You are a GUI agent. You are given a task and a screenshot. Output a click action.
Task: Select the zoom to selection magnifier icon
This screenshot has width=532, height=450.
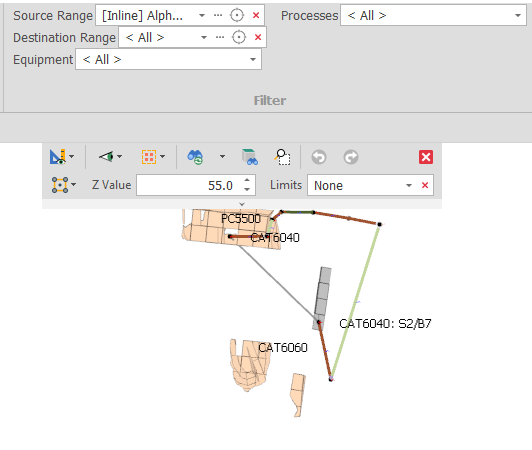[282, 157]
